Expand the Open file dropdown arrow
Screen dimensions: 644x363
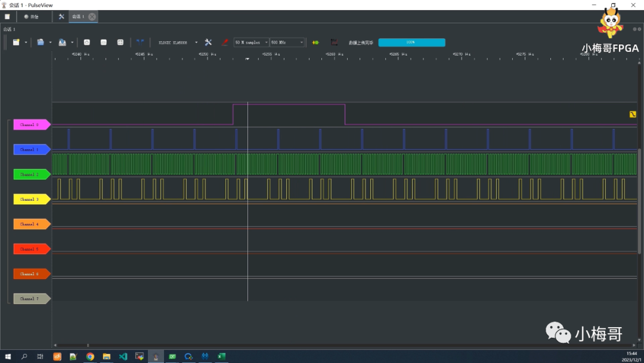pyautogui.click(x=50, y=42)
